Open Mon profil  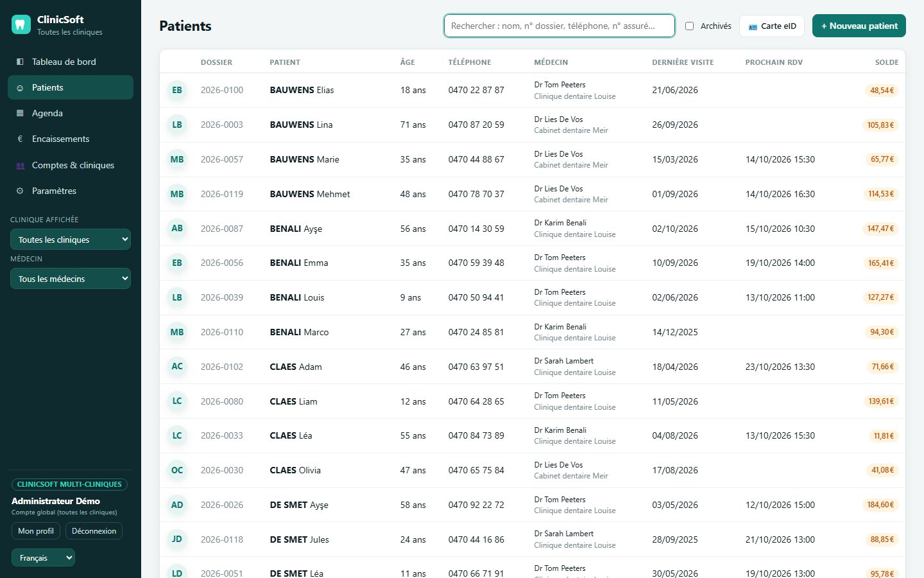[36, 531]
